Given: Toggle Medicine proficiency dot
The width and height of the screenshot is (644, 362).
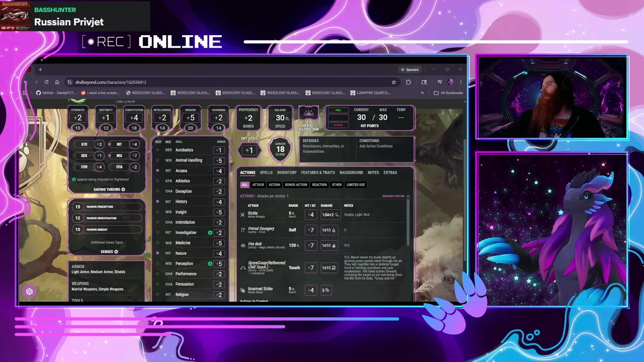Looking at the screenshot, I should point(157,243).
